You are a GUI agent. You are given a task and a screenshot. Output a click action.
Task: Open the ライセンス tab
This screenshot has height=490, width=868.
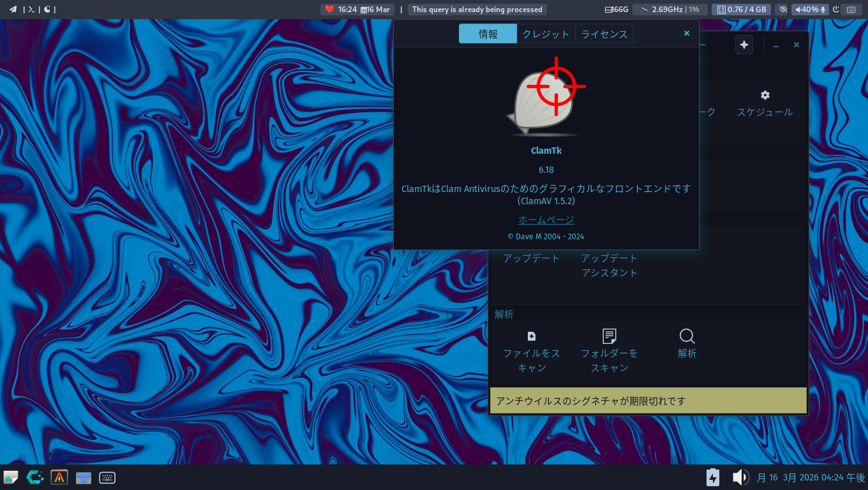(604, 33)
